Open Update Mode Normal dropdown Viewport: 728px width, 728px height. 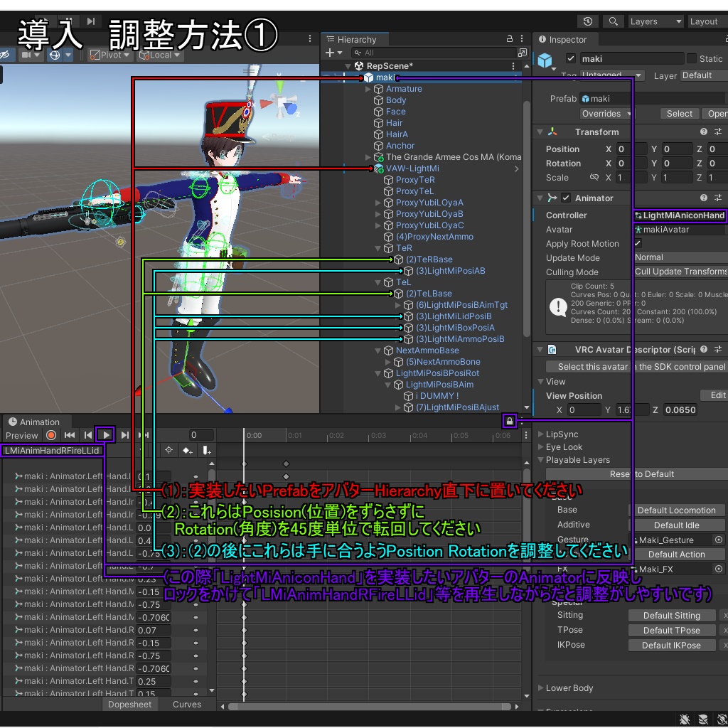click(680, 257)
